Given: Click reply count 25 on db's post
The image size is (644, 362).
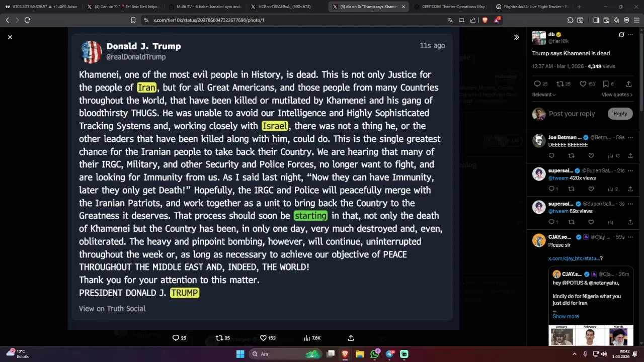Looking at the screenshot, I should point(540,84).
